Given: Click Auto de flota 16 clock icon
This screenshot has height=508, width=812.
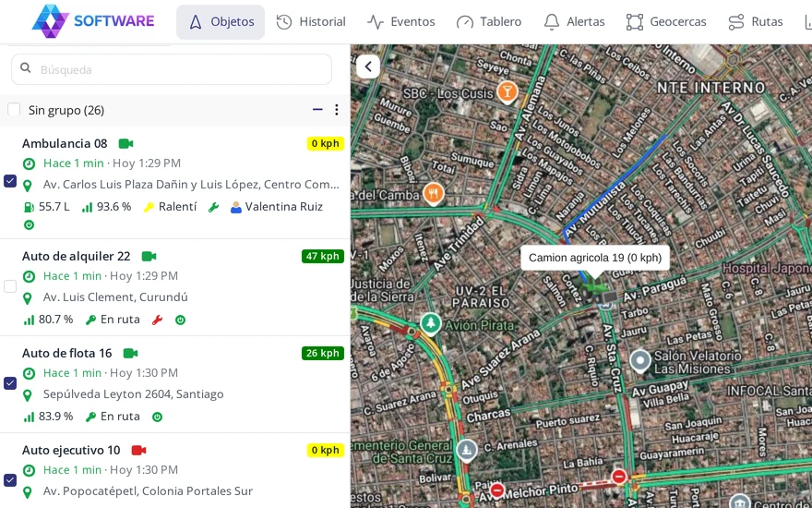Looking at the screenshot, I should (x=29, y=373).
